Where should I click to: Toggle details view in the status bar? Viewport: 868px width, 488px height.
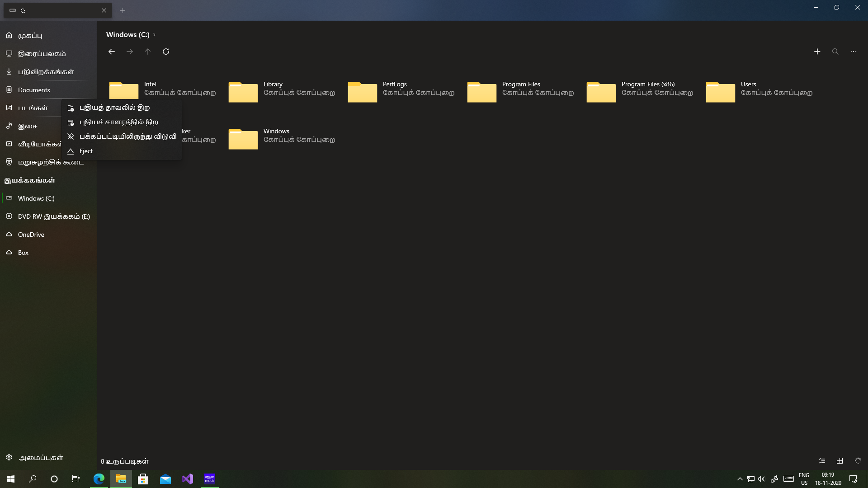click(x=822, y=461)
